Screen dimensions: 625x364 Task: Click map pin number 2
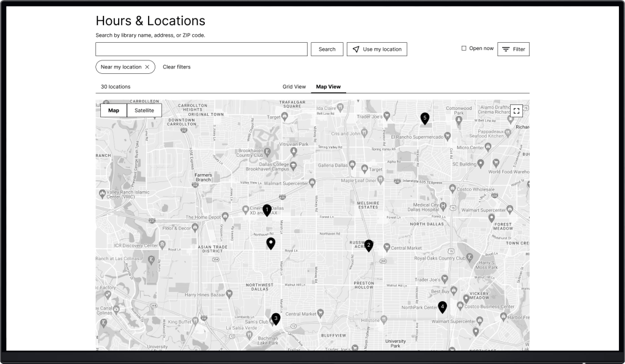click(368, 245)
